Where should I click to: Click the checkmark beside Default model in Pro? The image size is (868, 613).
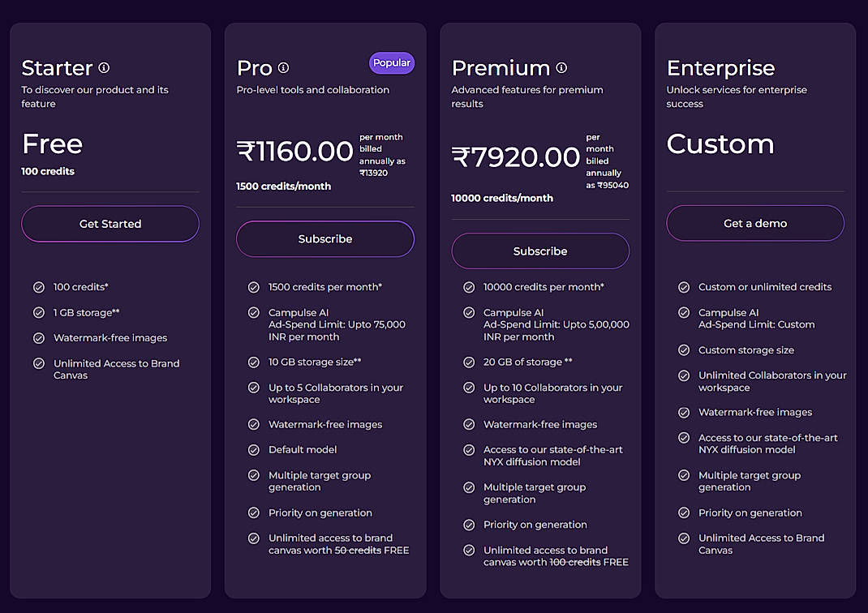point(254,449)
